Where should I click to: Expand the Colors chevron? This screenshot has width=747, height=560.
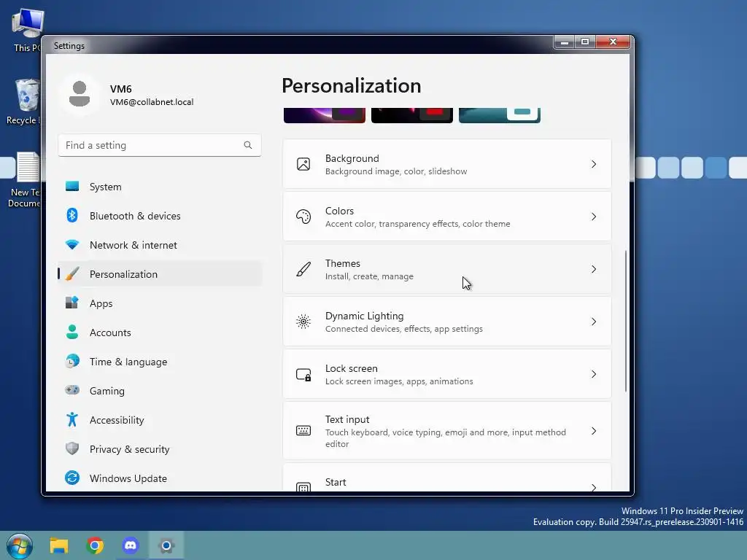point(594,217)
